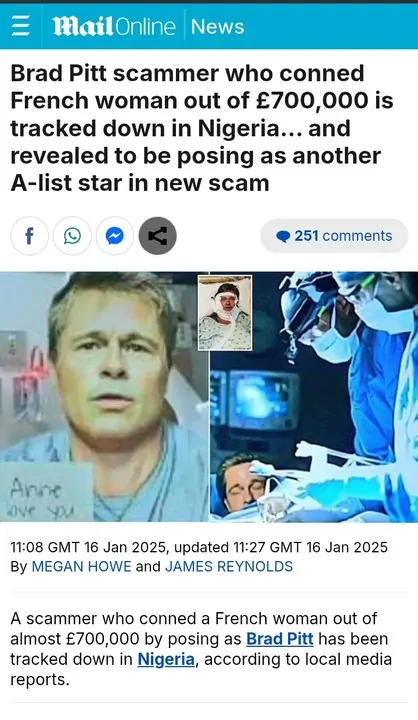Click the comment bubble icon
Viewport: 418px width, 720px height.
(x=283, y=236)
